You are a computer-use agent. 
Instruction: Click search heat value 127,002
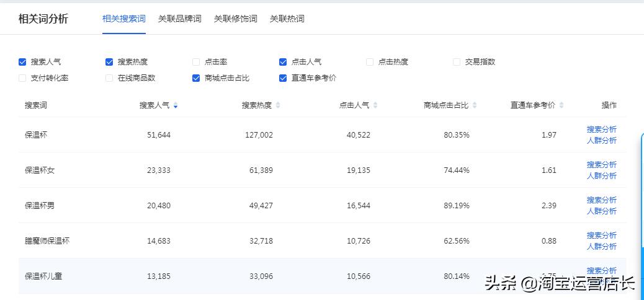coord(259,135)
